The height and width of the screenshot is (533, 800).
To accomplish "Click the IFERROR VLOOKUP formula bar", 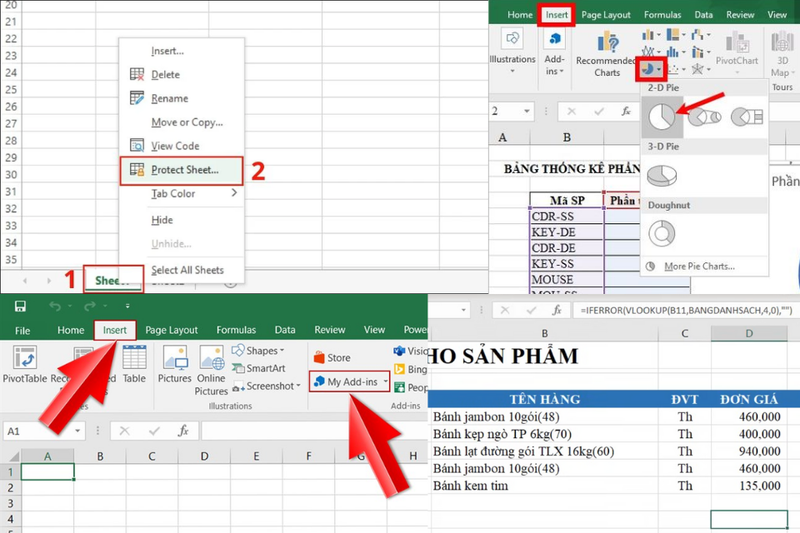I will tap(686, 310).
